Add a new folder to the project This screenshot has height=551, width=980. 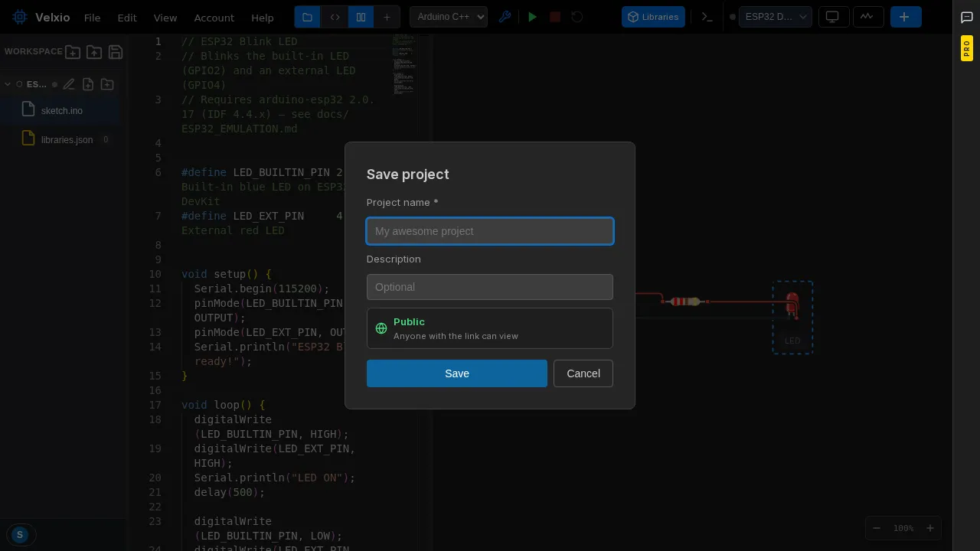(x=107, y=84)
